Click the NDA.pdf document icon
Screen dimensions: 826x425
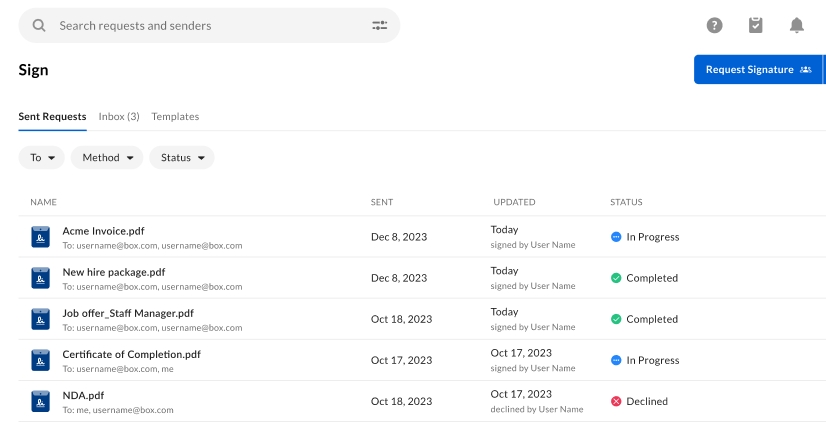40,402
